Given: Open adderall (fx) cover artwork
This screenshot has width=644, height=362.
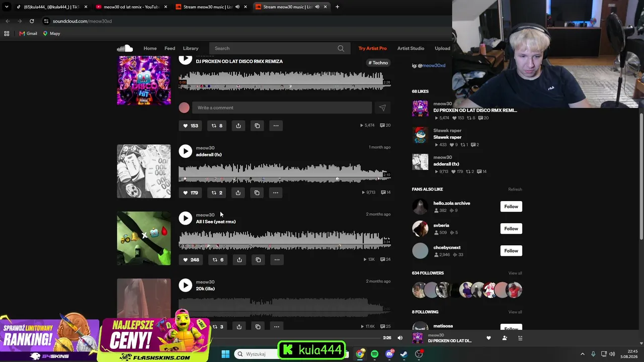Looking at the screenshot, I should [x=144, y=171].
